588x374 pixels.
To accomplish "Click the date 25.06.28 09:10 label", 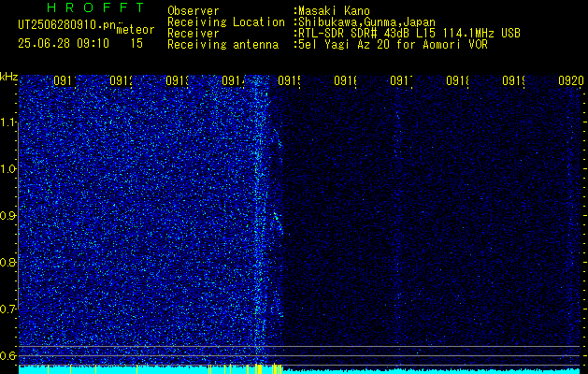I will 64,44.
